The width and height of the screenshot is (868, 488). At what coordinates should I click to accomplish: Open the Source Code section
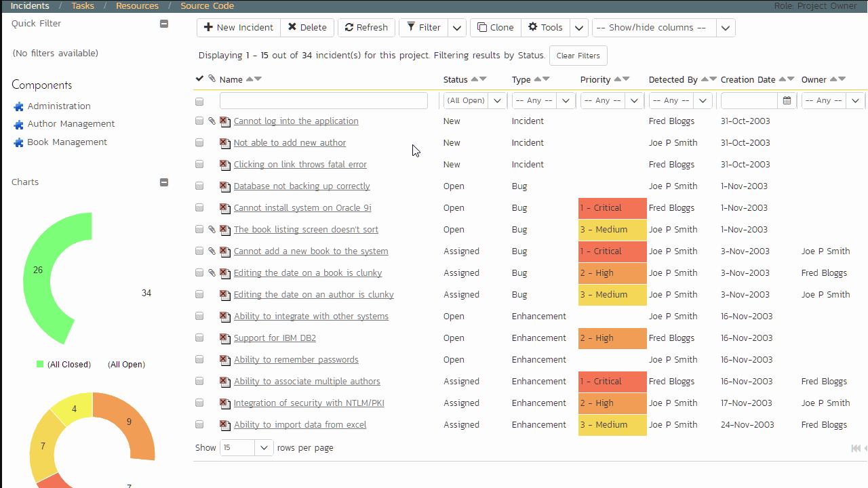207,5
